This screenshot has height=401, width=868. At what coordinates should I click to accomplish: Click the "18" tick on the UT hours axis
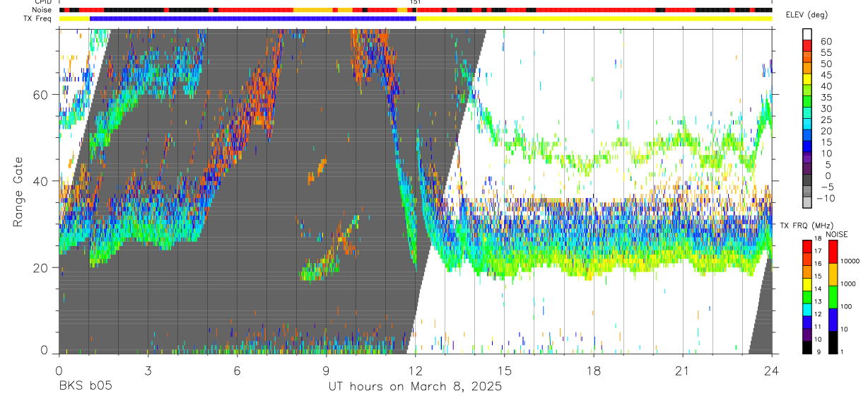594,371
